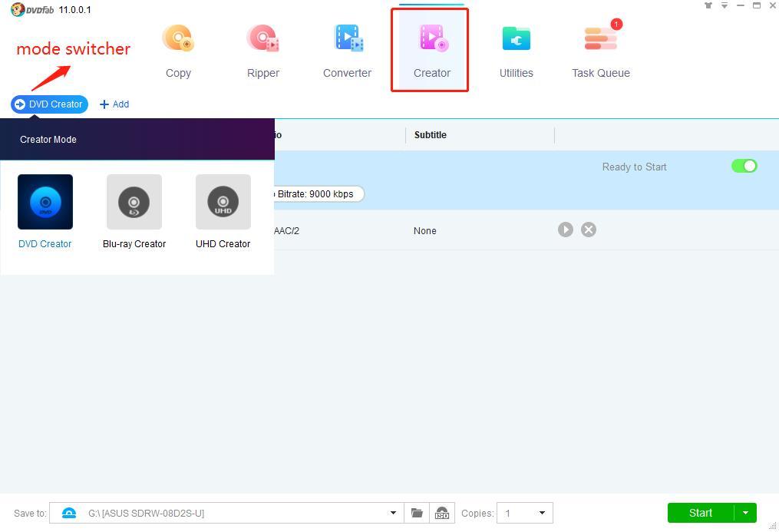Image resolution: width=779 pixels, height=532 pixels.
Task: Click the UHD Creator label
Action: (223, 244)
